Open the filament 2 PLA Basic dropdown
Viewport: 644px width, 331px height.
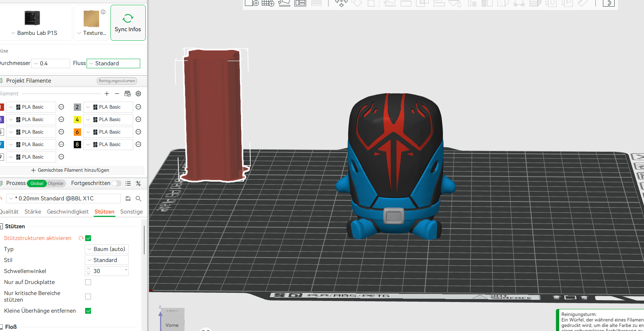click(108, 107)
